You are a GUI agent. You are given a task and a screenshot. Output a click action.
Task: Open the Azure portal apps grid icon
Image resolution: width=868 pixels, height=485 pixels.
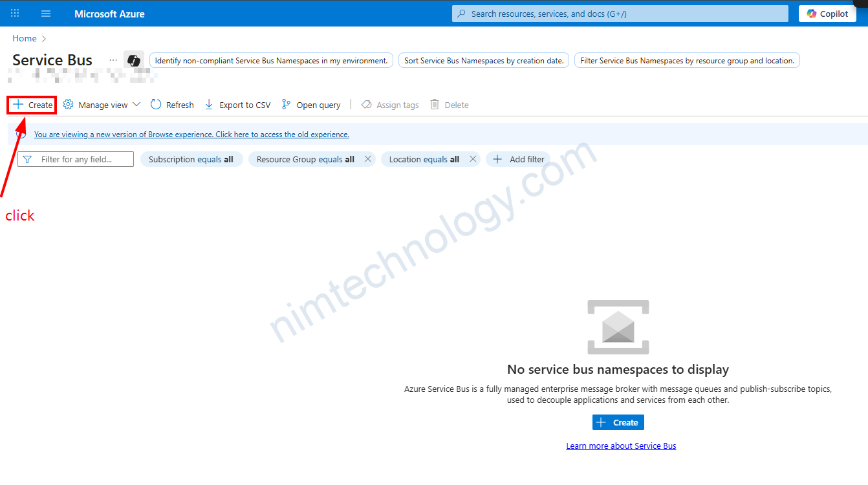point(15,14)
